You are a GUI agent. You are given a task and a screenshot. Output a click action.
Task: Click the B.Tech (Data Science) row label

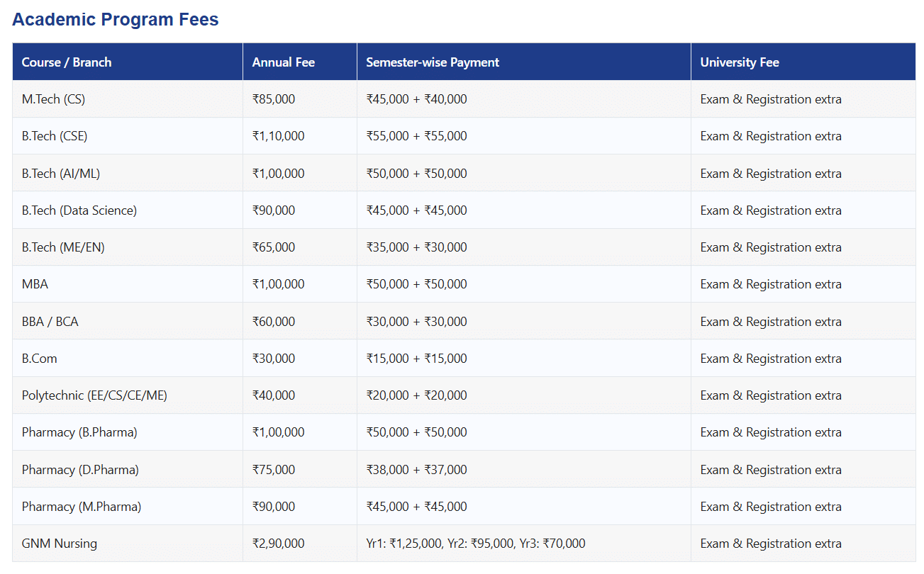[79, 210]
